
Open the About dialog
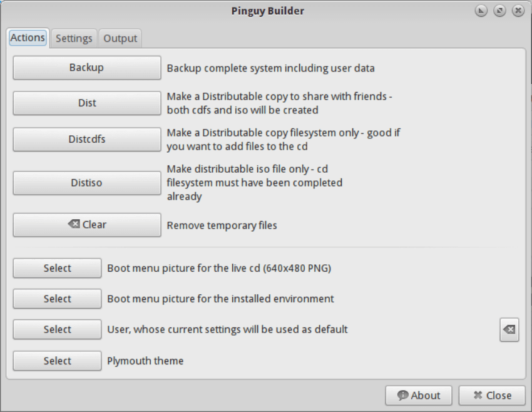click(419, 395)
